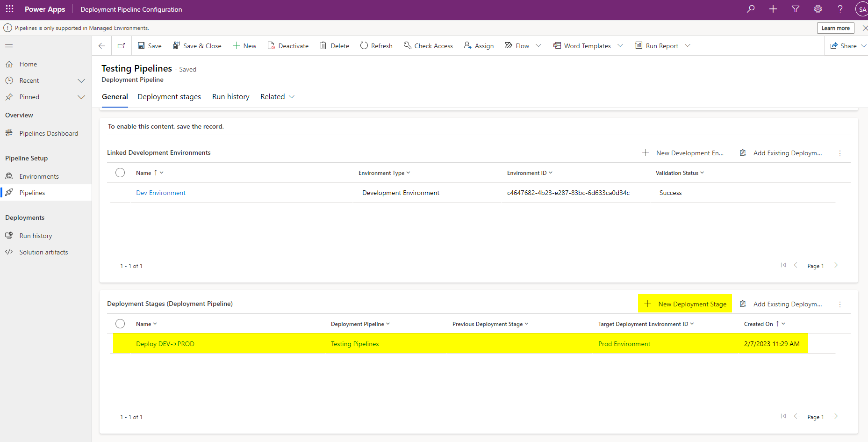
Task: Switch to the General tab
Action: point(115,97)
